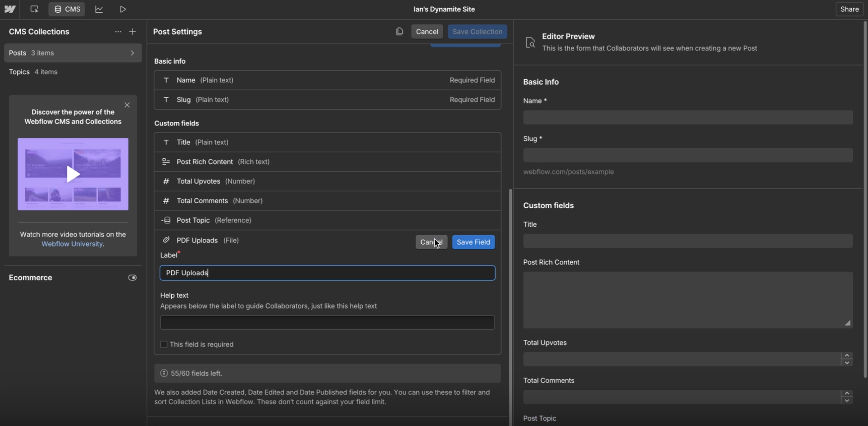
Task: Add a new CMS collection
Action: click(132, 32)
